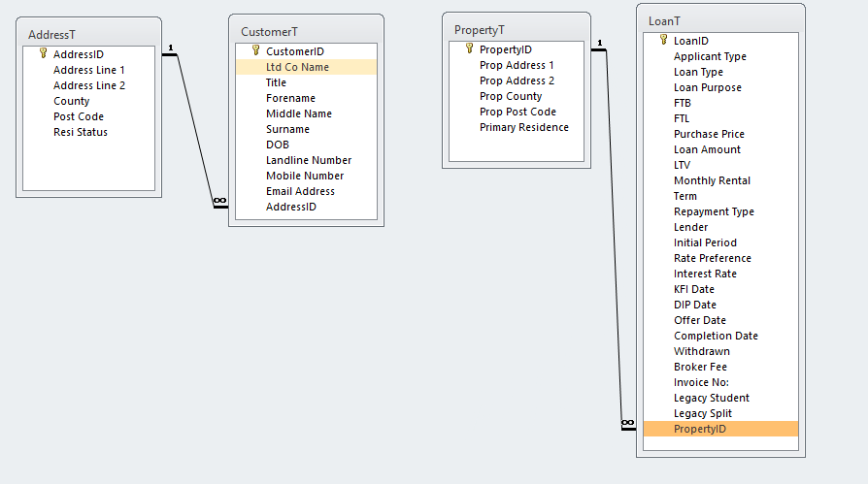Click the primary key icon beside LoanID
Viewport: 868px width, 484px height.
tap(664, 40)
